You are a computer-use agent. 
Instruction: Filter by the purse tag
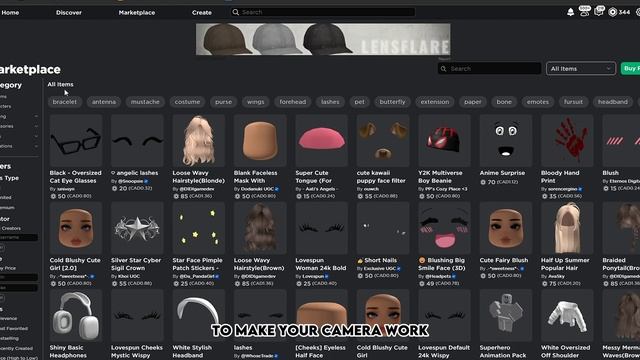point(223,102)
